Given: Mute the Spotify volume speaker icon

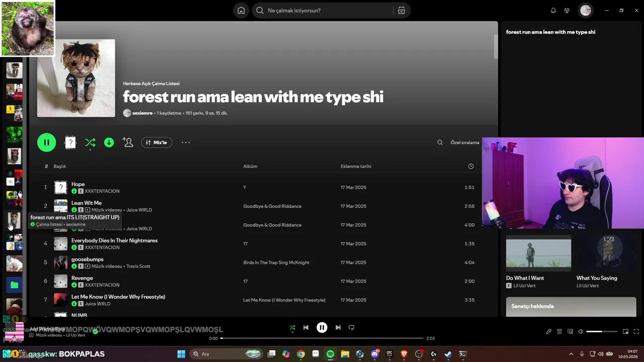Looking at the screenshot, I should click(581, 332).
